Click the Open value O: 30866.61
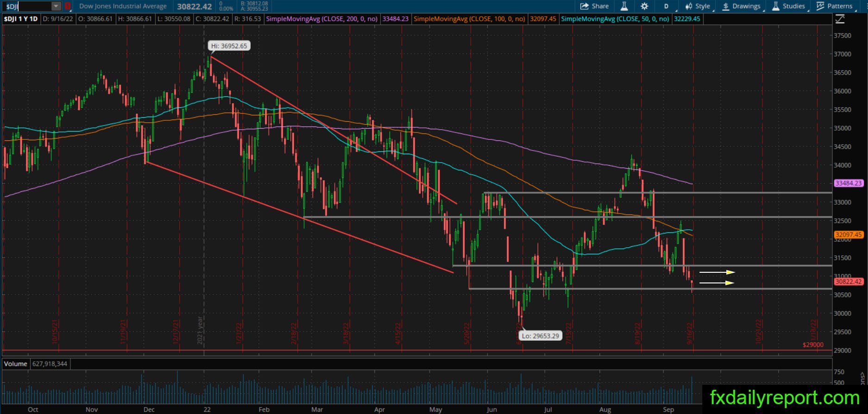This screenshot has height=414, width=868. pos(96,19)
